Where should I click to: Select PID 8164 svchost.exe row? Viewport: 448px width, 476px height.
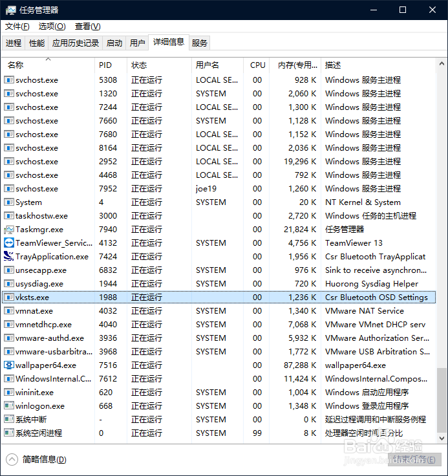click(219, 148)
